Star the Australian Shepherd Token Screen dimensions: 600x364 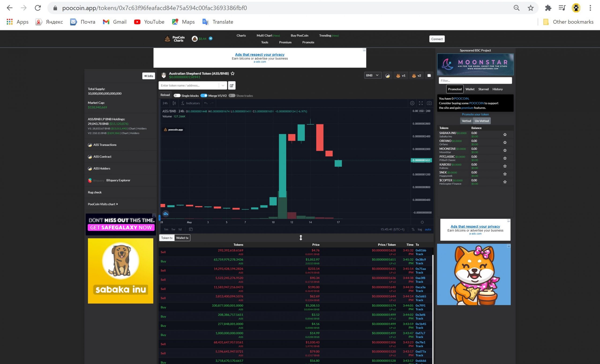click(232, 74)
